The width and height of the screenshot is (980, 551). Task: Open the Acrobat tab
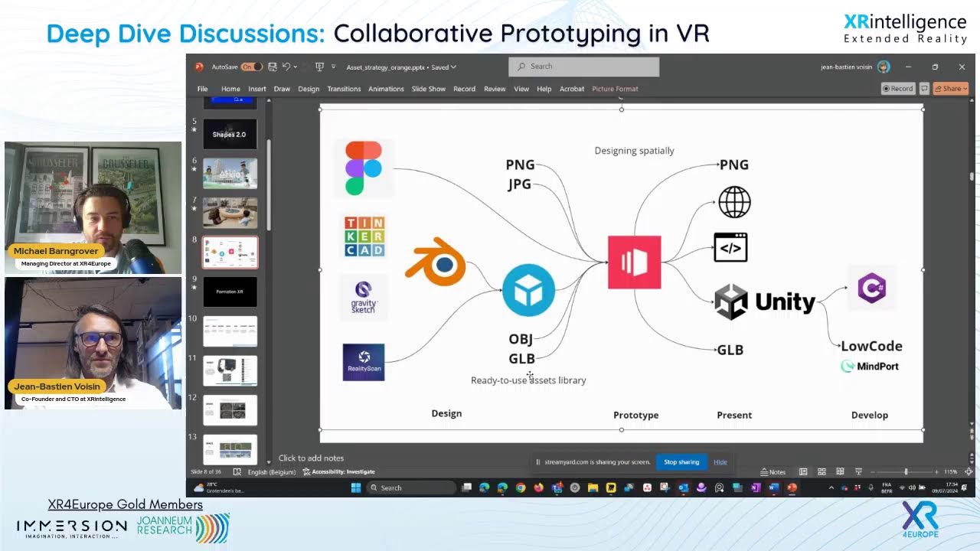click(572, 89)
